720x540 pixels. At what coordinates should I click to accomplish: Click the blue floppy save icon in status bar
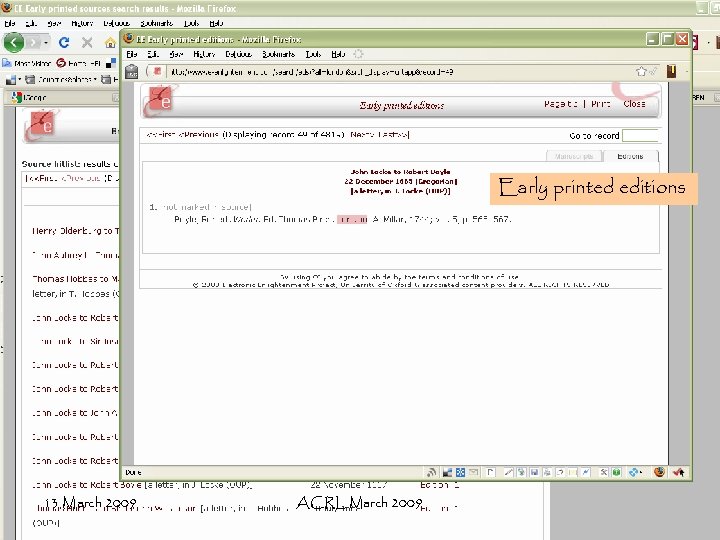(x=534, y=472)
